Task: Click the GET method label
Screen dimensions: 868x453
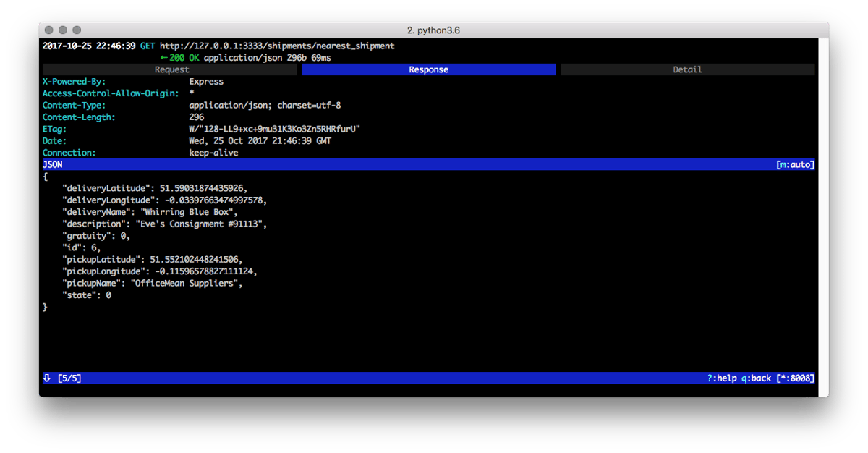Action: pyautogui.click(x=148, y=45)
